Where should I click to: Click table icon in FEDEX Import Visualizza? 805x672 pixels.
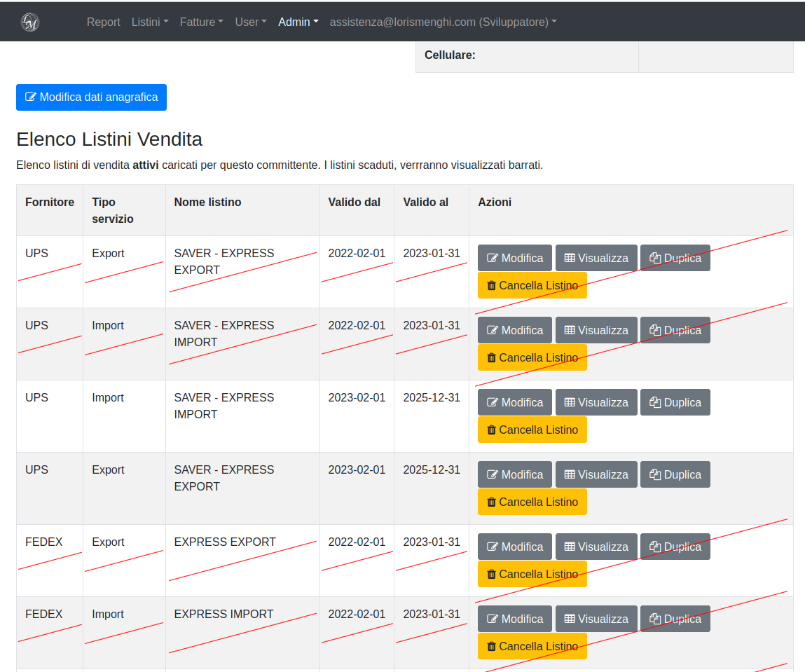[570, 619]
